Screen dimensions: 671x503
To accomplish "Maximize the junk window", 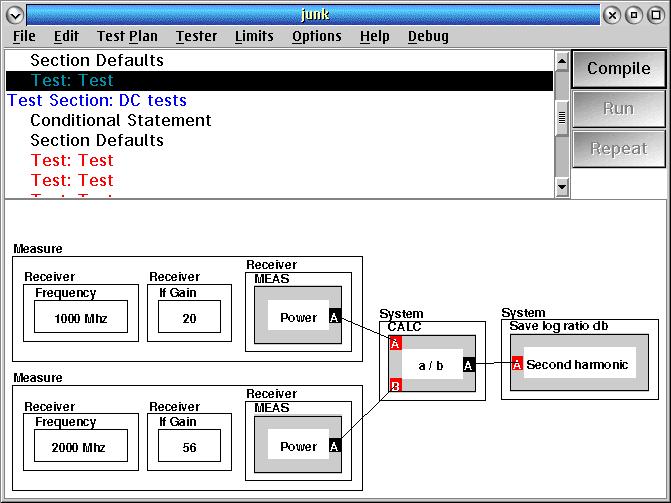I will click(x=656, y=15).
